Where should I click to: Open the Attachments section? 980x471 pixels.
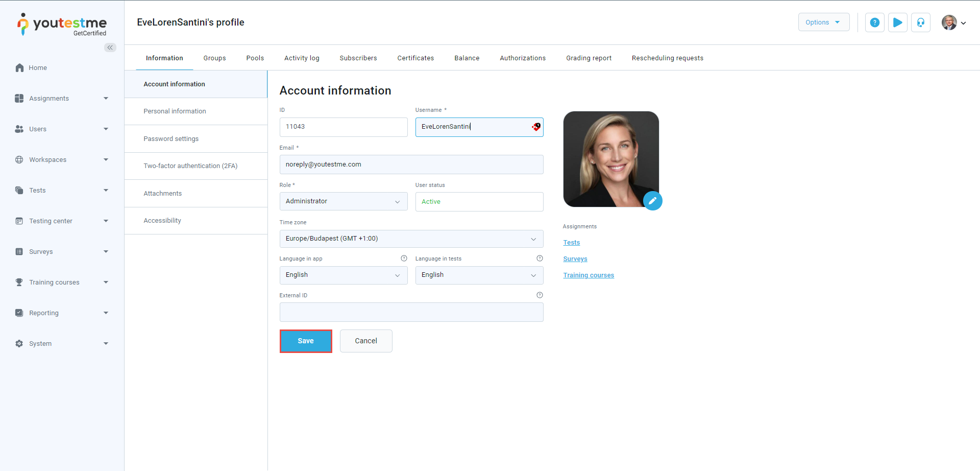(196, 194)
